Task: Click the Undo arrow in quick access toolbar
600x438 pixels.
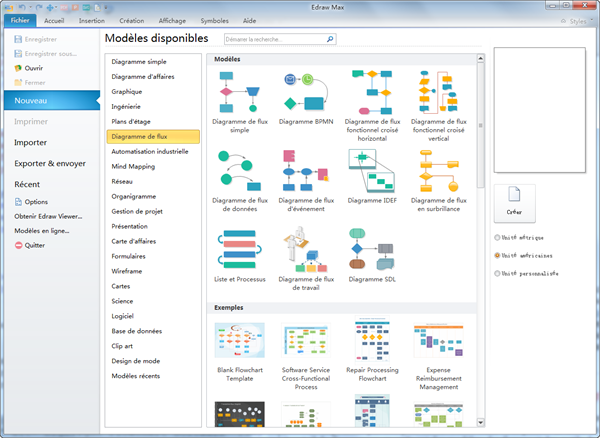Action: click(22, 7)
